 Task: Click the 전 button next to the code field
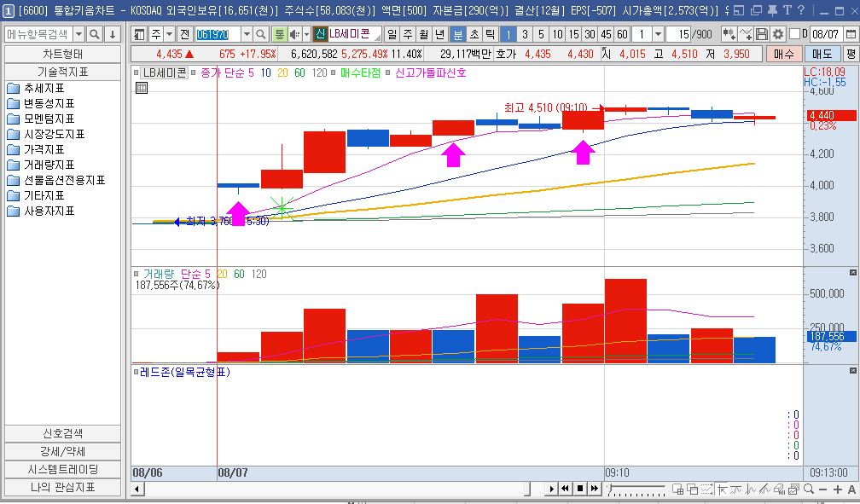tap(185, 35)
